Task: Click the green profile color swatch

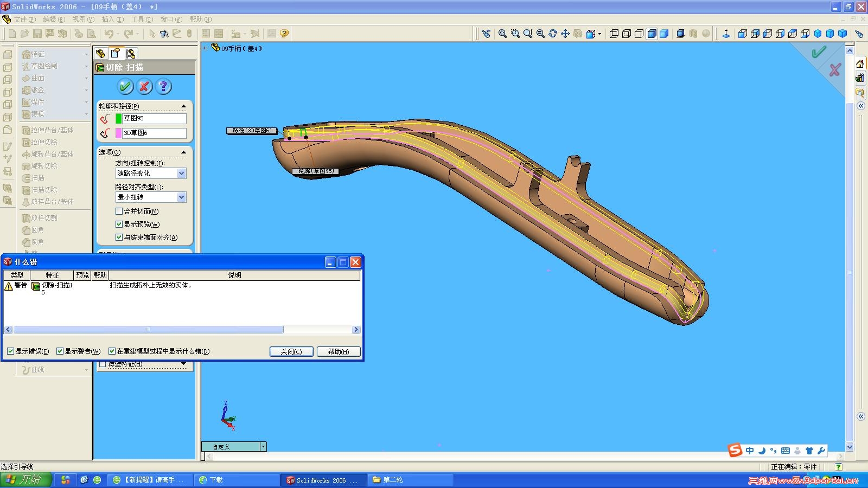Action: 119,118
